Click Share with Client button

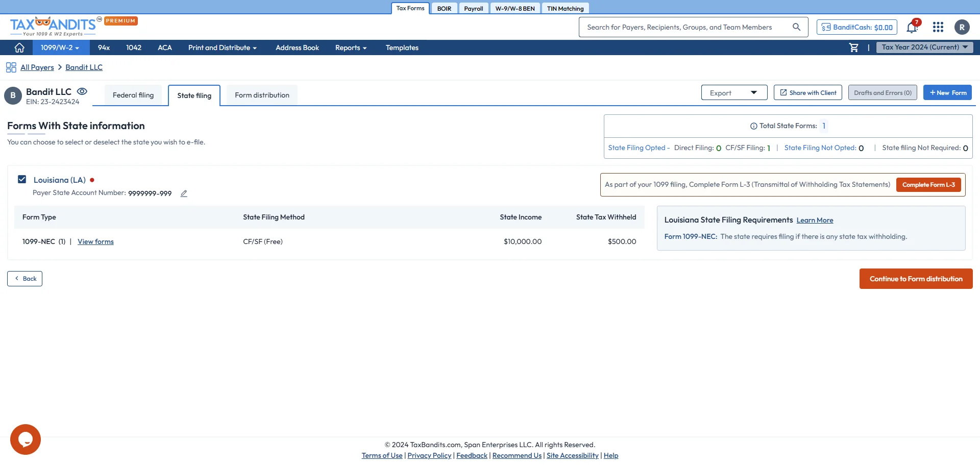click(x=808, y=92)
